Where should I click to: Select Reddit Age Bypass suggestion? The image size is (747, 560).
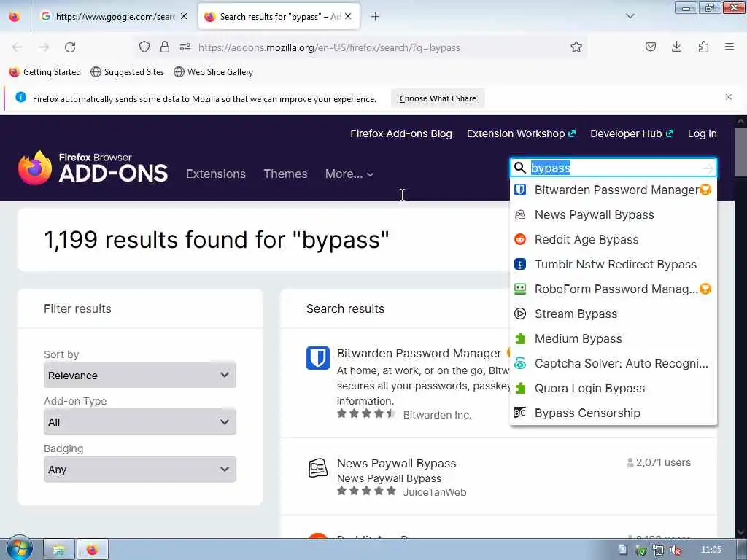coord(613,239)
